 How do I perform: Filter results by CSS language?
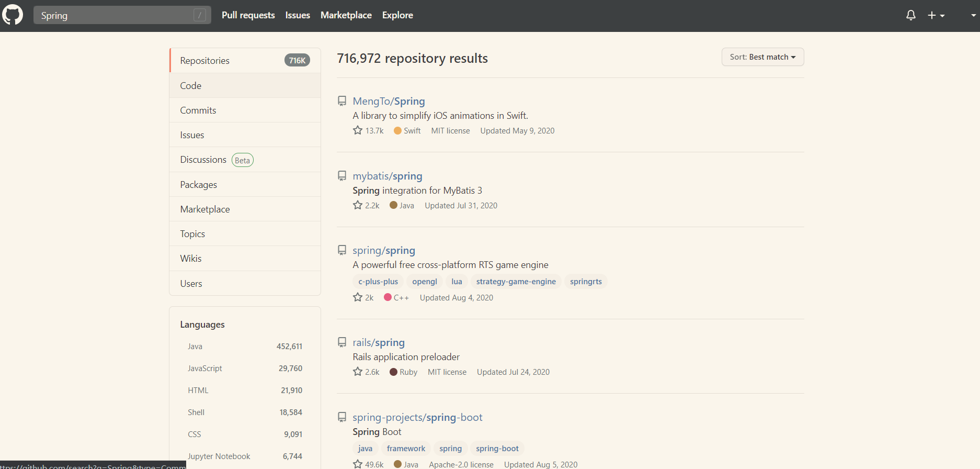(x=245, y=434)
